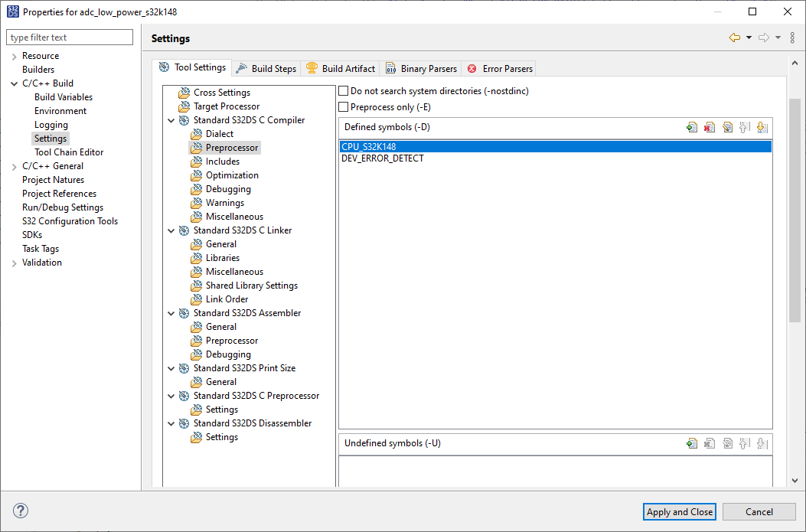This screenshot has width=806, height=532.
Task: Edit the CPU_S32K148 defined symbol
Action: pyautogui.click(x=726, y=127)
